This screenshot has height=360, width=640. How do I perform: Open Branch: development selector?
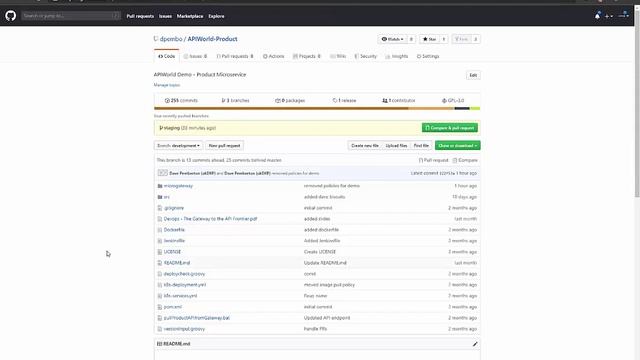[178, 146]
